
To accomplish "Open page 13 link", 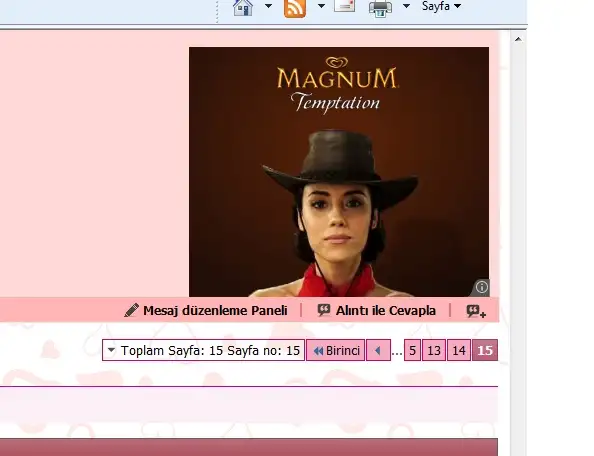I will click(434, 350).
